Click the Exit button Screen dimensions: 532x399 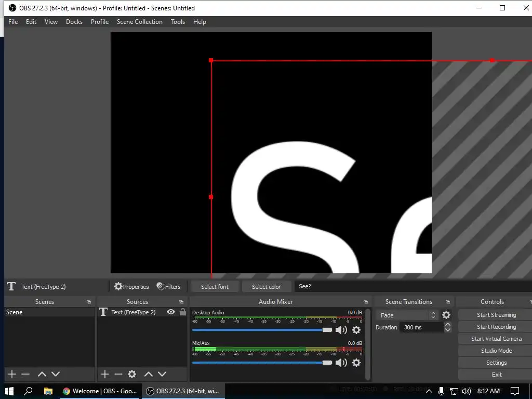coord(496,375)
